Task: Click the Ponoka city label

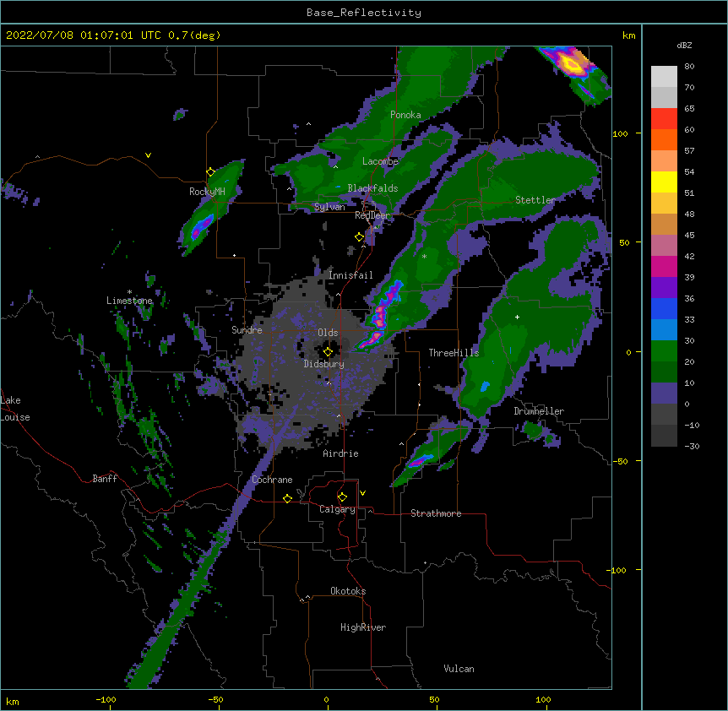Action: click(x=405, y=115)
